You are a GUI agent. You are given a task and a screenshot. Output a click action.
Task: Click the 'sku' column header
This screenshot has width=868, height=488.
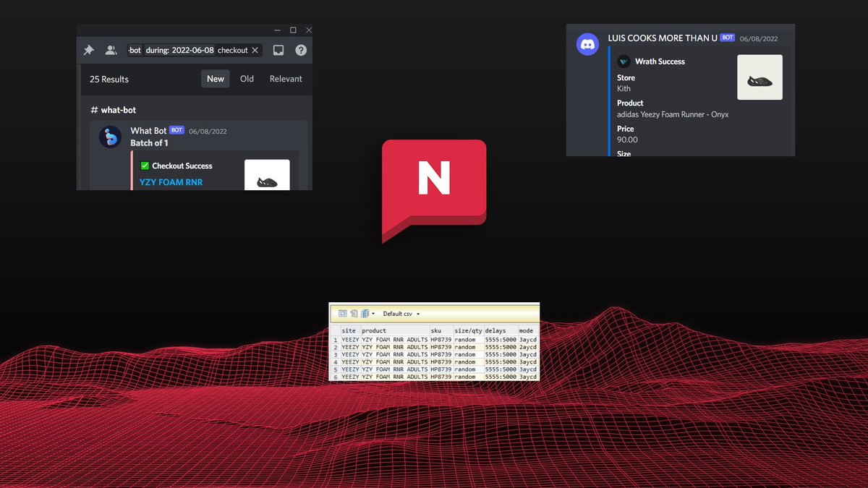click(441, 330)
